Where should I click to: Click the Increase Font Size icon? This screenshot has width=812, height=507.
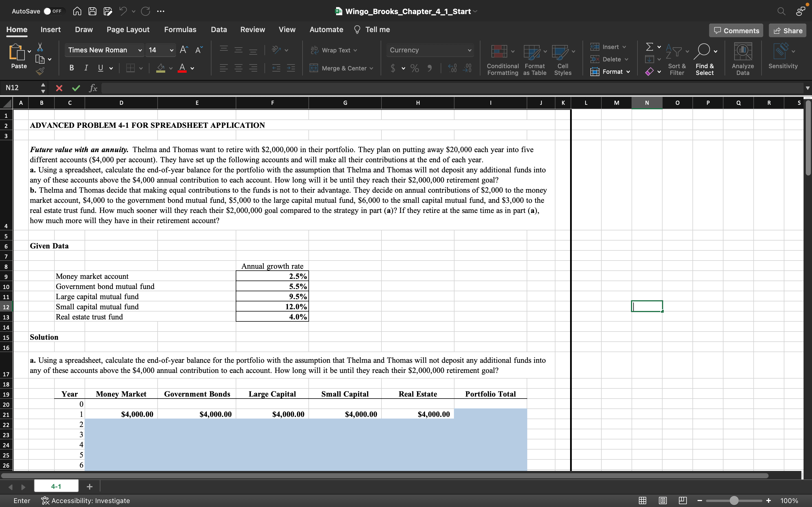184,50
